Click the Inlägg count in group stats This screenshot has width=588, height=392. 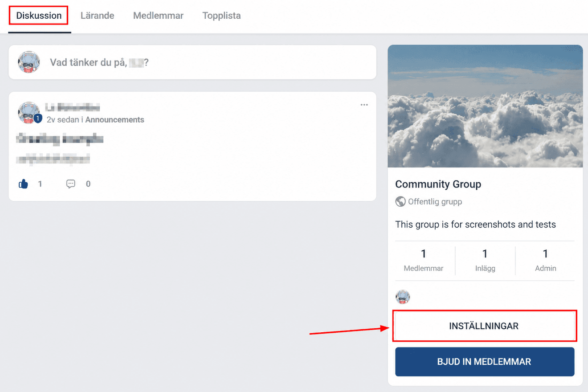485,260
